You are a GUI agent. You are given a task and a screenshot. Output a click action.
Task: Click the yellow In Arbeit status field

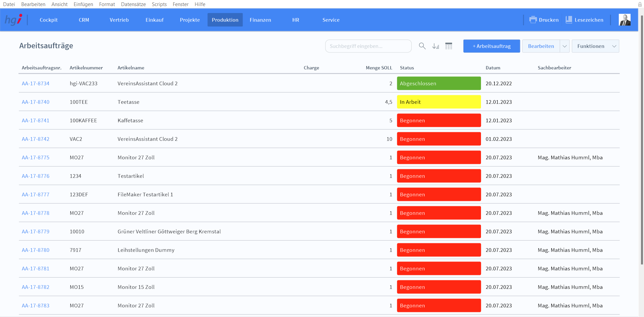click(439, 102)
